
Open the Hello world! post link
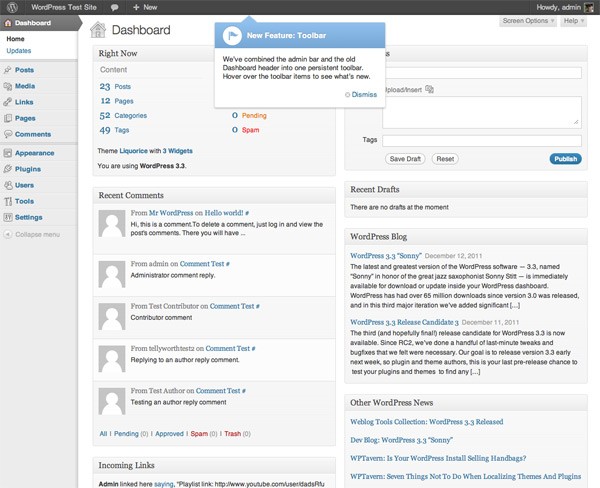[x=224, y=213]
